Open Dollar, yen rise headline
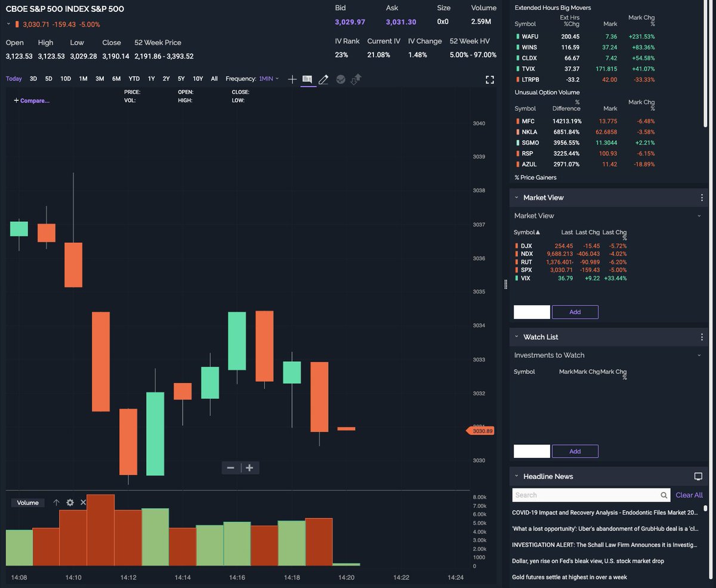716x588 pixels. [x=588, y=561]
